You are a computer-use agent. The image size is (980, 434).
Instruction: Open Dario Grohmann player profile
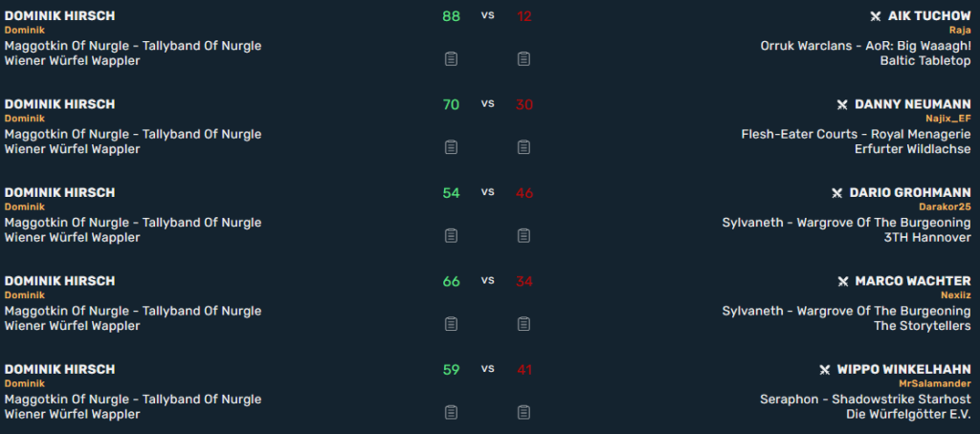[910, 193]
